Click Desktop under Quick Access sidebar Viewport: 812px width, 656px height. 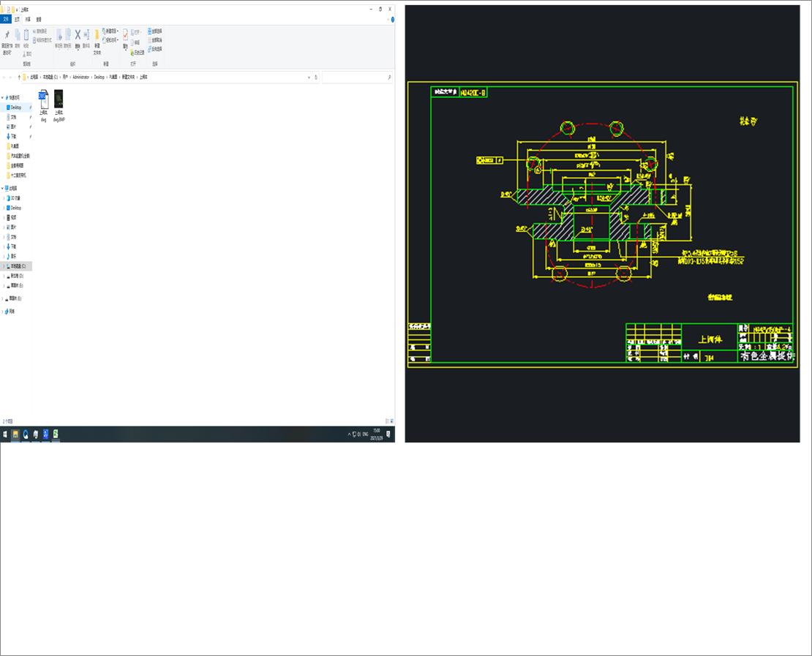point(16,108)
